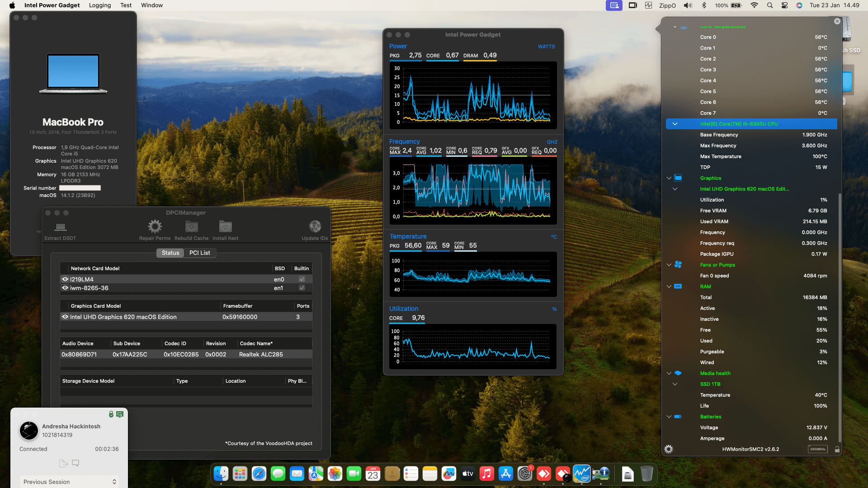Image resolution: width=868 pixels, height=488 pixels.
Task: Click the fan icon next to Fans or Pumps
Action: click(678, 265)
